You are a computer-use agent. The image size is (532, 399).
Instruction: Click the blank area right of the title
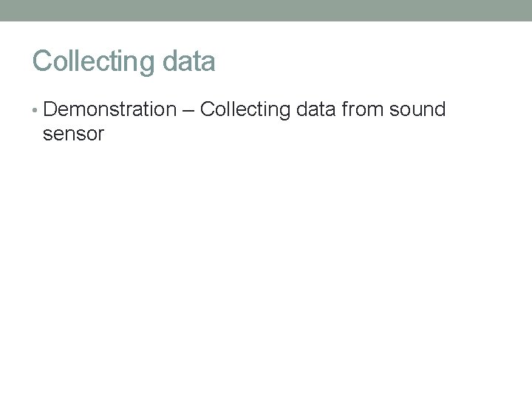(x=369, y=61)
